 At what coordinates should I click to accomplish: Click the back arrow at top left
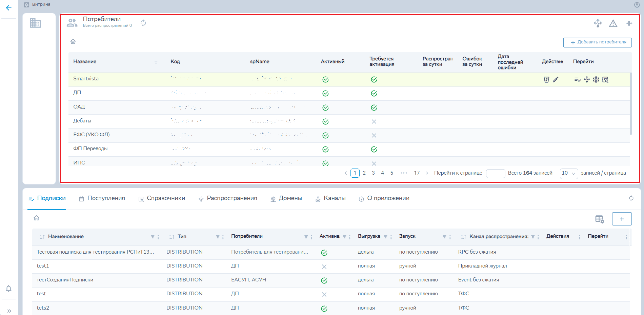[x=9, y=8]
